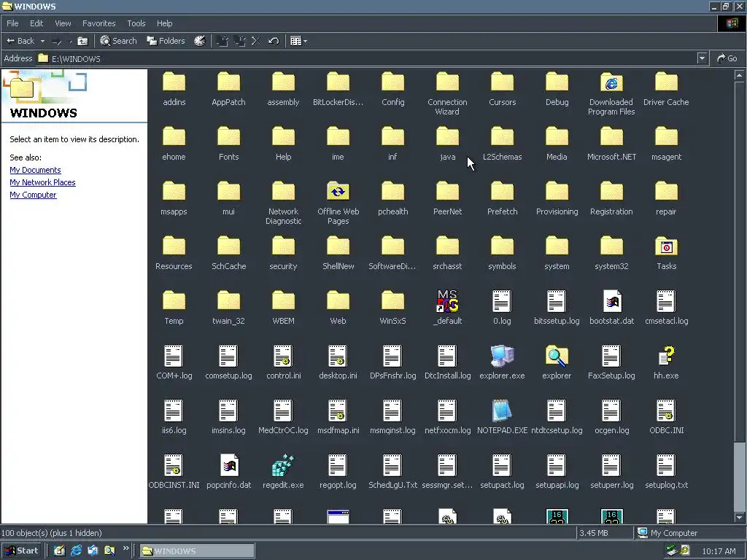Click the explorer.exe application icon
747x560 pixels.
[502, 356]
